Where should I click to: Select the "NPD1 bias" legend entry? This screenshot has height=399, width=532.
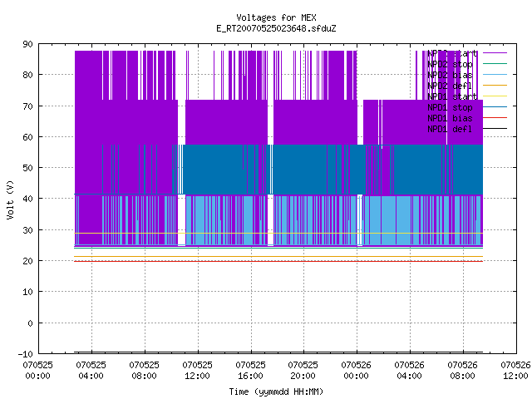click(x=450, y=118)
